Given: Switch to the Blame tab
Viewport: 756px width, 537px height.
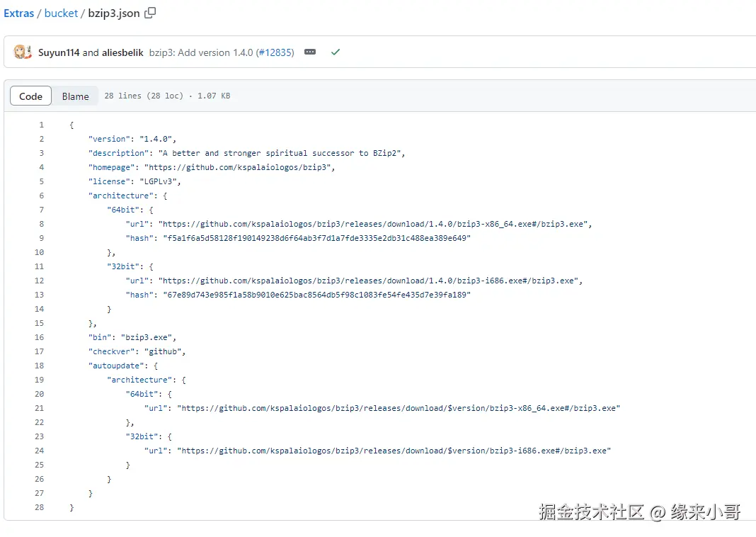Looking at the screenshot, I should (x=75, y=96).
